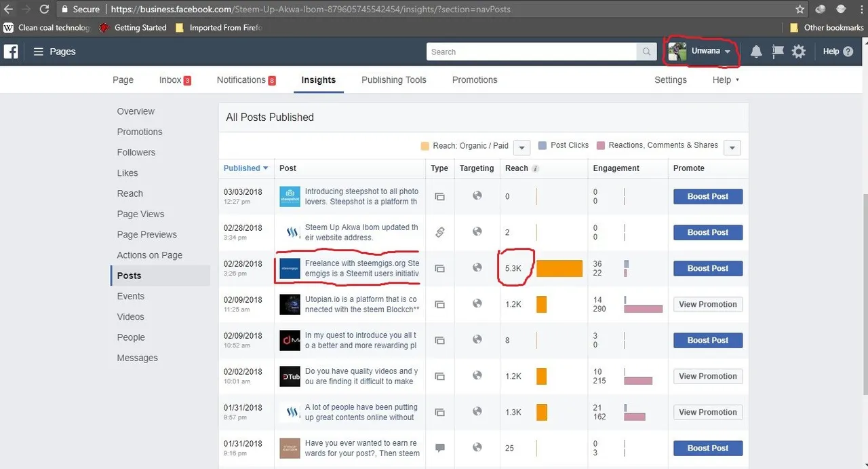Select Events in insights sidebar

coord(131,297)
